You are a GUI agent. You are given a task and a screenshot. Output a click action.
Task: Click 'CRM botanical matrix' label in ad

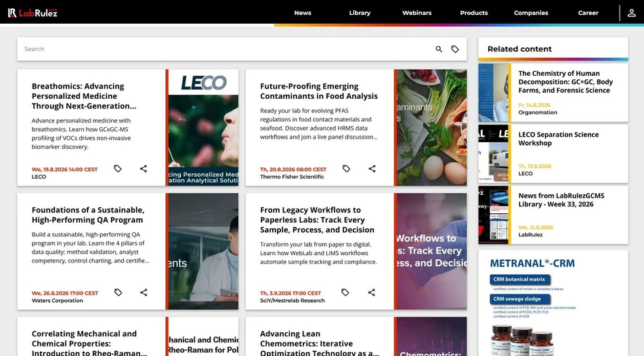tap(519, 280)
